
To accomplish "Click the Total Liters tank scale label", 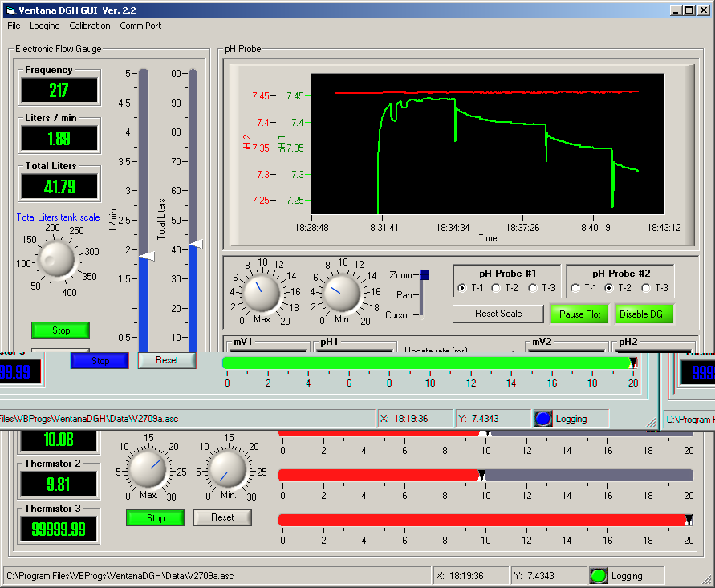I will click(x=58, y=217).
